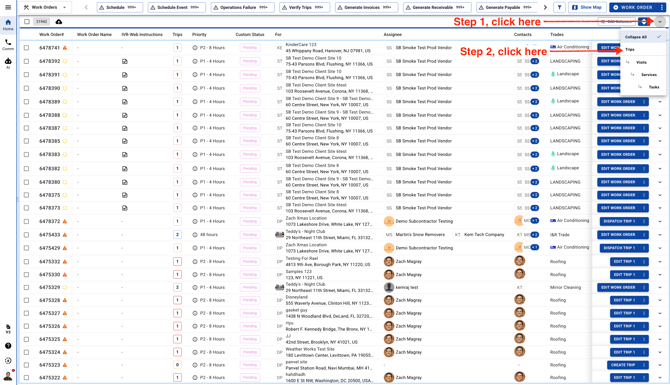Select Trips in the dropdown menu
This screenshot has height=385, width=670.
pos(643,50)
